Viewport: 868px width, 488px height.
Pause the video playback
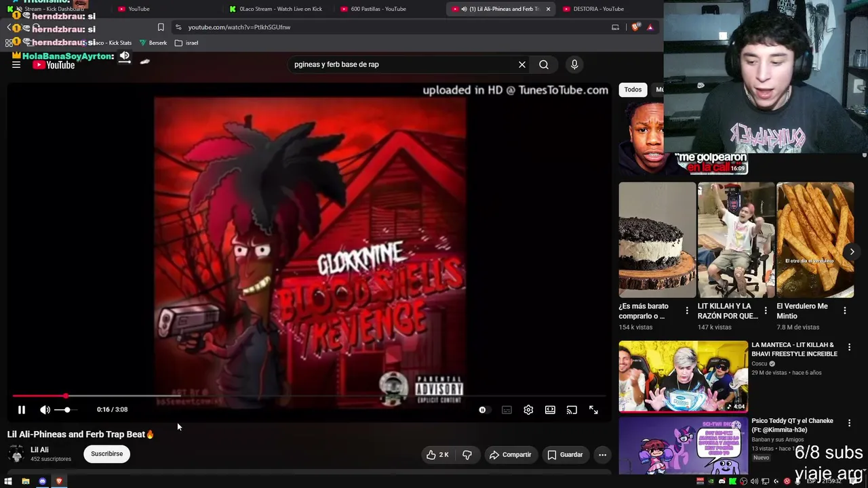[22, 409]
